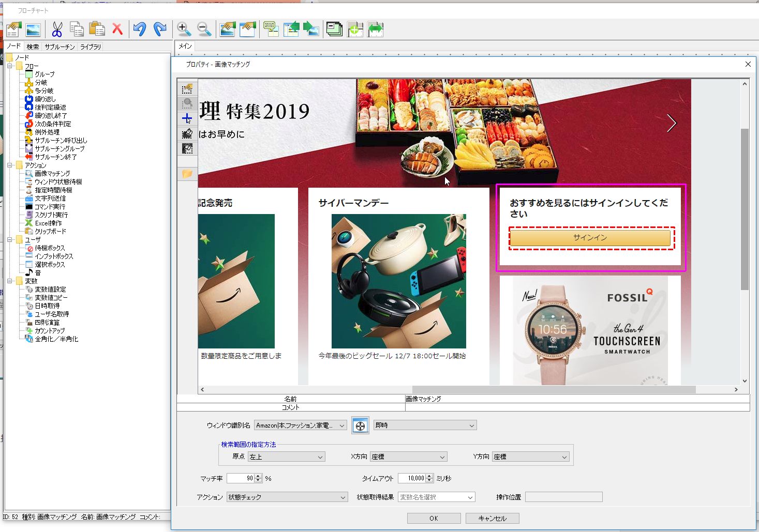The height and width of the screenshot is (532, 759).
Task: Click the carousel next arrow in preview
Action: [672, 123]
